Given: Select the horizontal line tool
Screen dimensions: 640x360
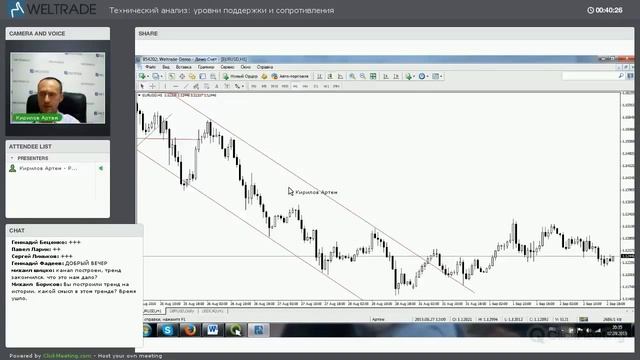Looking at the screenshot, I should (x=176, y=86).
